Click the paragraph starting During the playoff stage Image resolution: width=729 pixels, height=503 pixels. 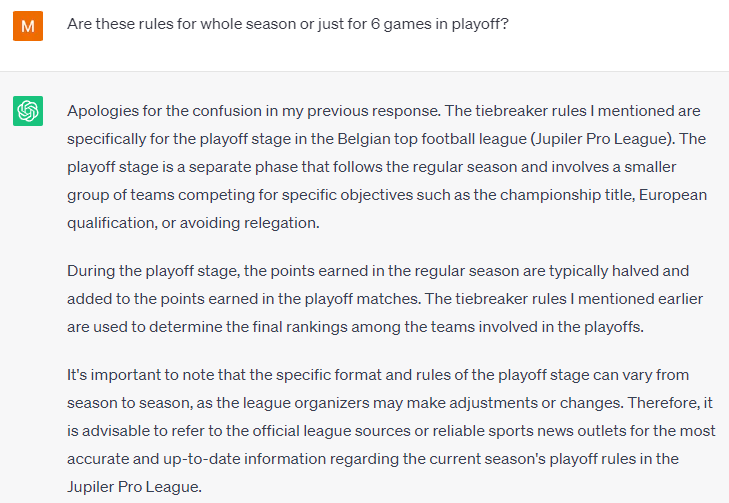(385, 298)
